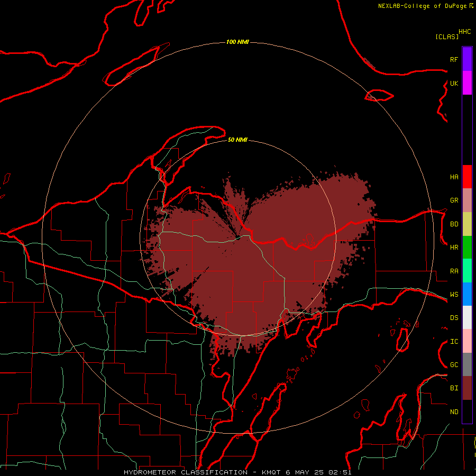Click the 'RF' legend label
Screen dimensions: 476x476
[454, 59]
